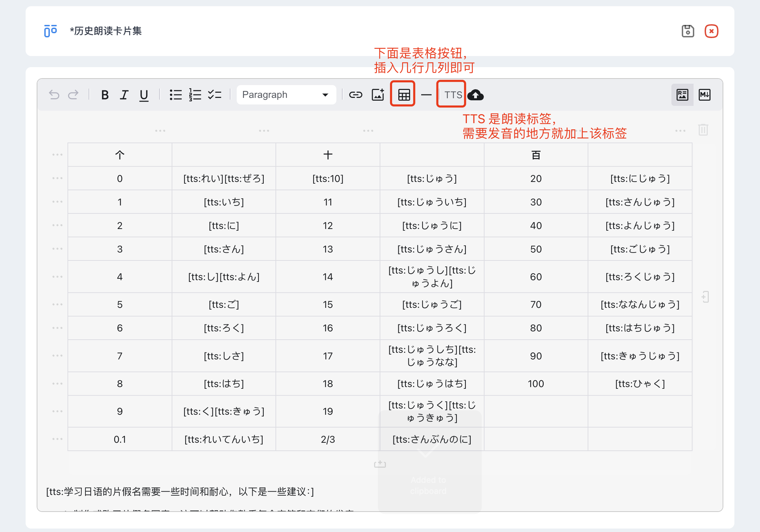
Task: Toggle bold formatting
Action: coord(105,95)
